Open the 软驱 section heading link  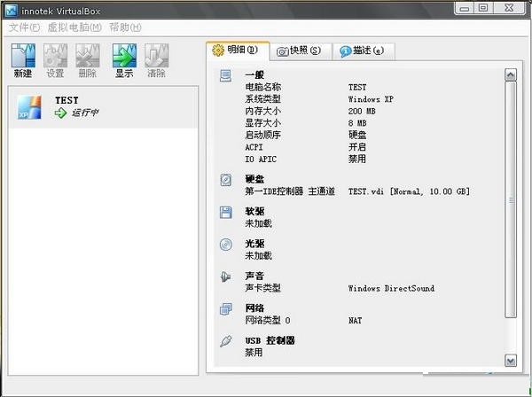(254, 211)
